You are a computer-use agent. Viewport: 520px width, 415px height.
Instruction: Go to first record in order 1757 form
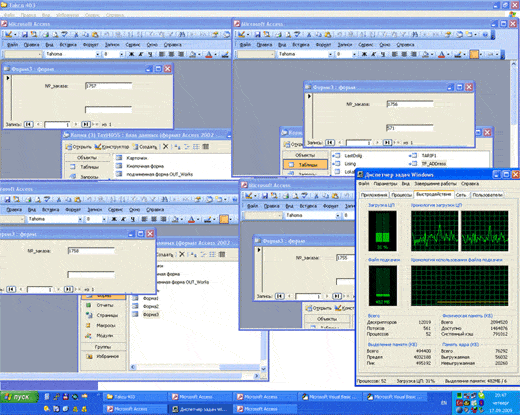[x=29, y=124]
